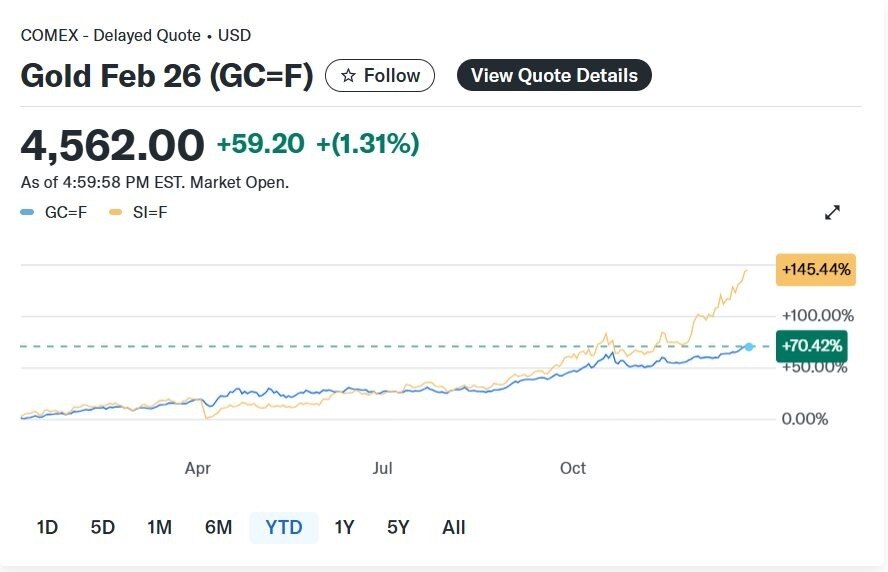Screen dimensions: 888x572
Task: Switch chart to 1M range
Action: click(x=159, y=527)
